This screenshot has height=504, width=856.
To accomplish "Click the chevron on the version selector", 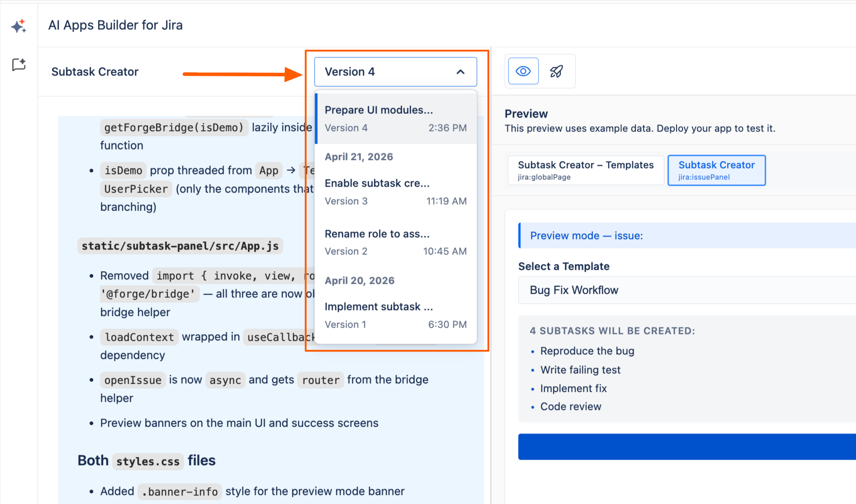I will (461, 72).
